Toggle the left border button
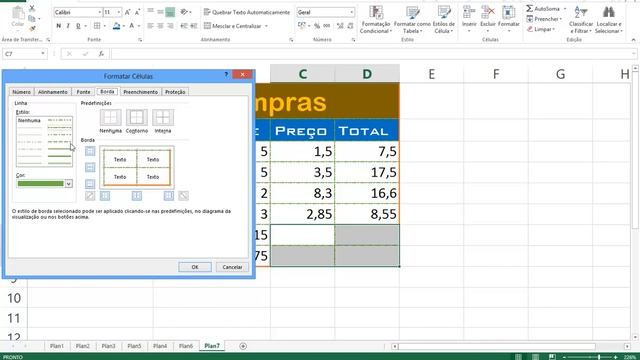The width and height of the screenshot is (640, 360). (x=105, y=196)
